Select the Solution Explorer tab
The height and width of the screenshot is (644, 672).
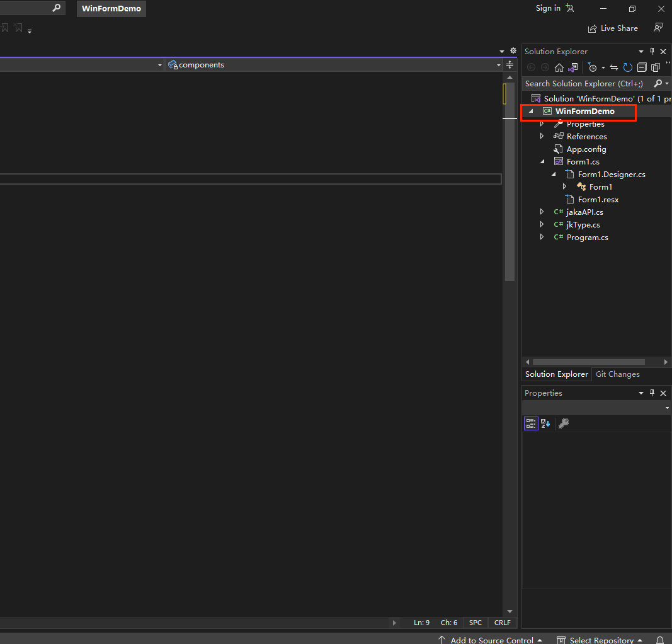point(557,374)
